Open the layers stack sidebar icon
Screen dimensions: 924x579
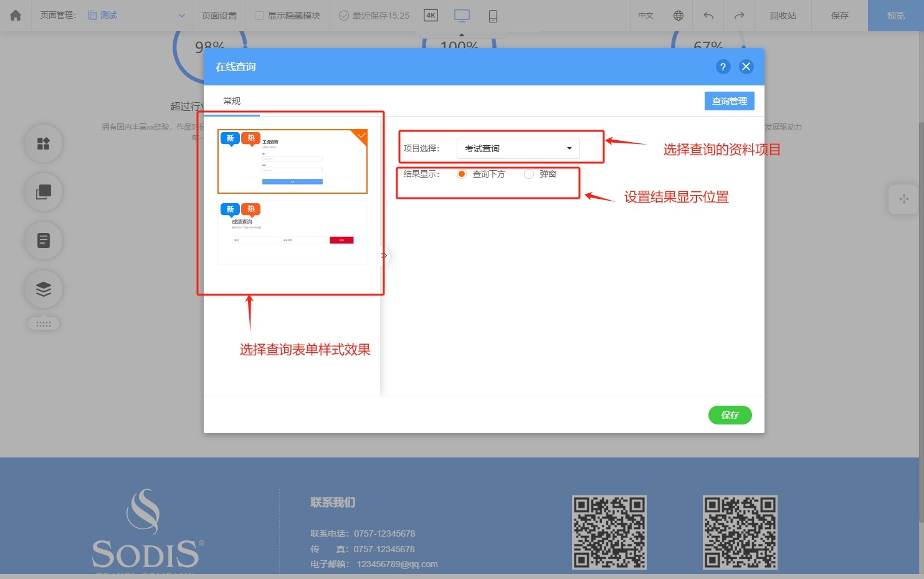(x=44, y=289)
